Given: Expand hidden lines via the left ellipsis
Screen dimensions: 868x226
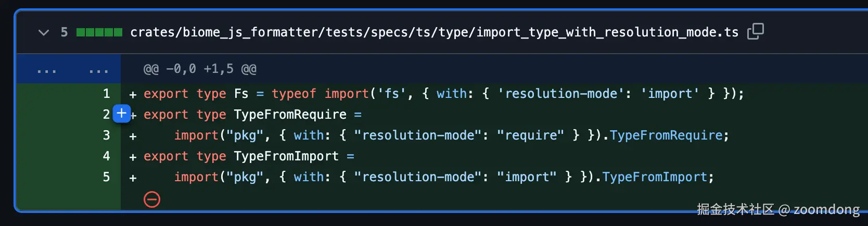Looking at the screenshot, I should click(47, 69).
